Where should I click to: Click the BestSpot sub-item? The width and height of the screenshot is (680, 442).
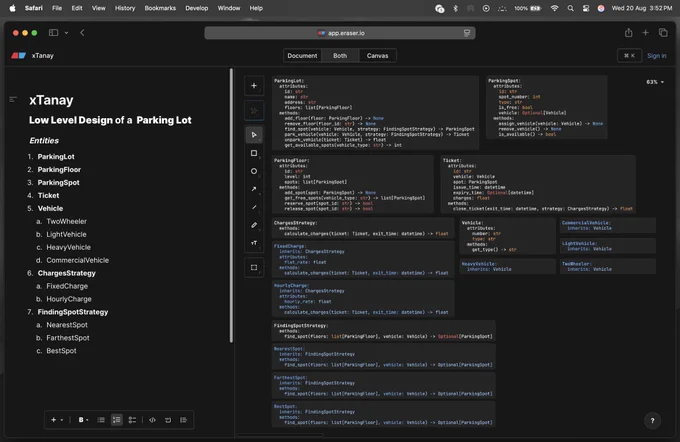(61, 350)
